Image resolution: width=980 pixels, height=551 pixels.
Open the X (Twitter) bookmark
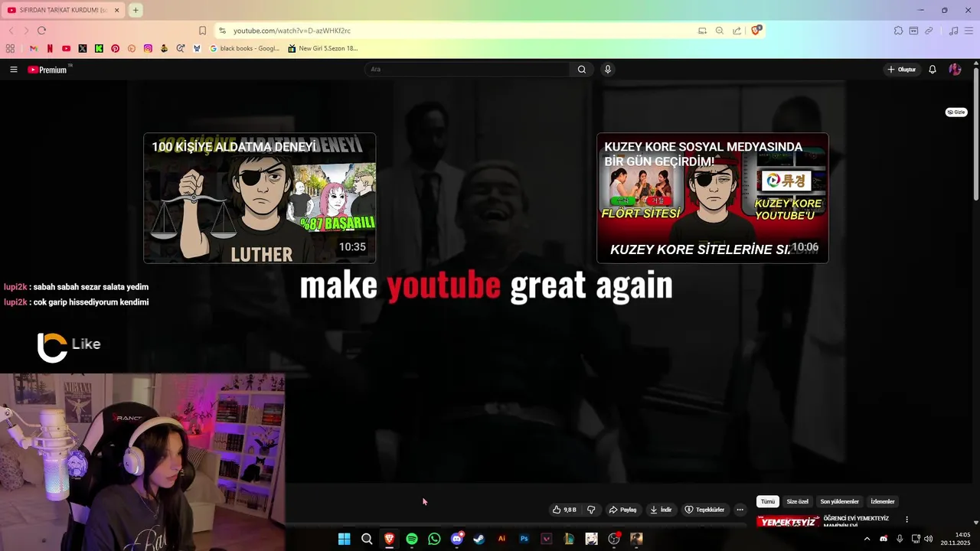click(x=83, y=48)
